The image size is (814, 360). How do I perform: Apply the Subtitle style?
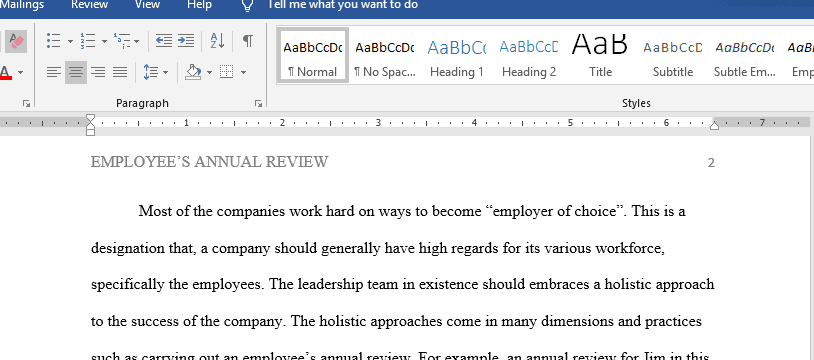click(x=672, y=55)
